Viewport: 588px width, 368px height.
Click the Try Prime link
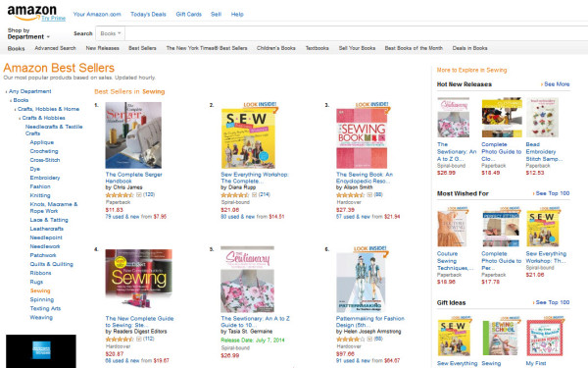(x=53, y=18)
